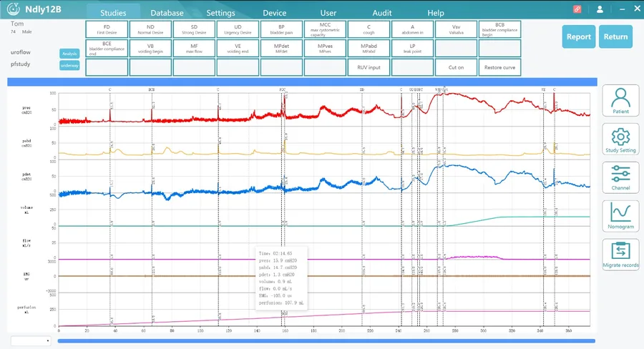Mark FD First Desire event

tap(107, 29)
